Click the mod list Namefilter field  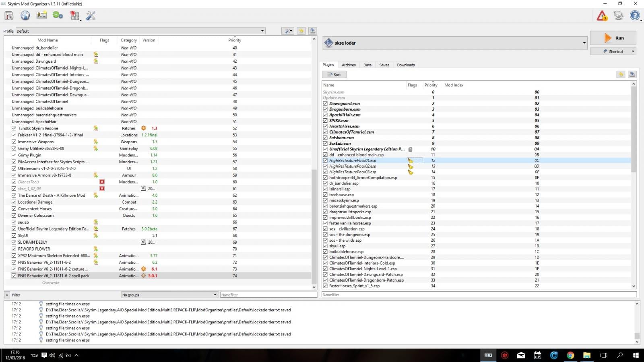(268, 295)
